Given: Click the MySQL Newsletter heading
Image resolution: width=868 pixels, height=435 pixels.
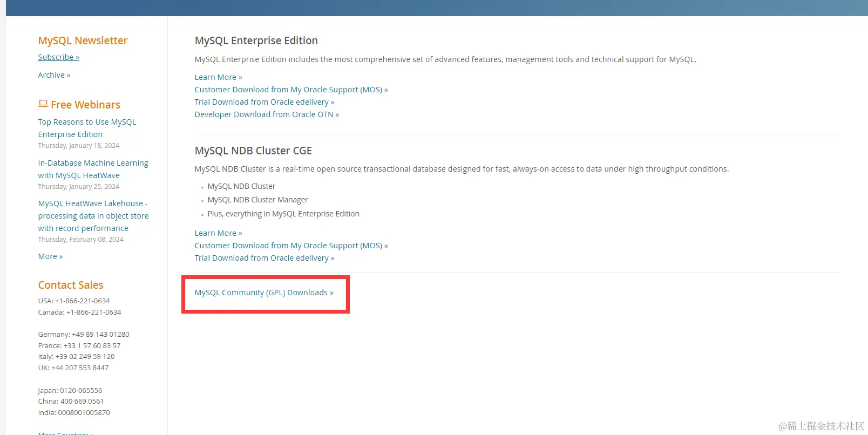Looking at the screenshot, I should 83,40.
